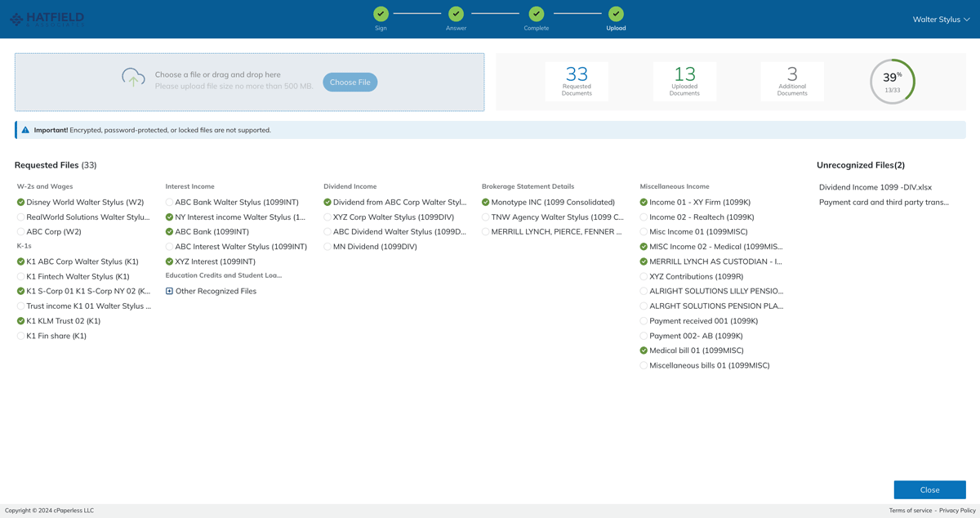Open the Privacy Policy link

point(956,510)
